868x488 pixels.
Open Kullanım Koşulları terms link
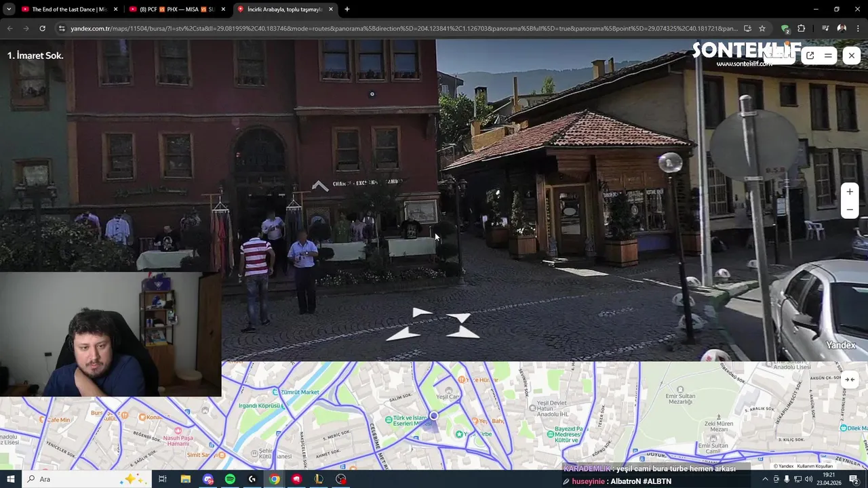pyautogui.click(x=814, y=466)
